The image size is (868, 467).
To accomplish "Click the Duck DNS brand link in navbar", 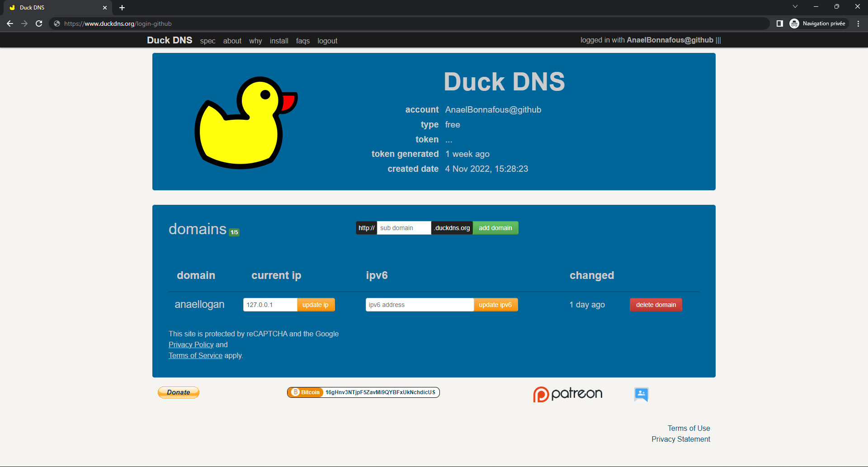I will pos(170,40).
